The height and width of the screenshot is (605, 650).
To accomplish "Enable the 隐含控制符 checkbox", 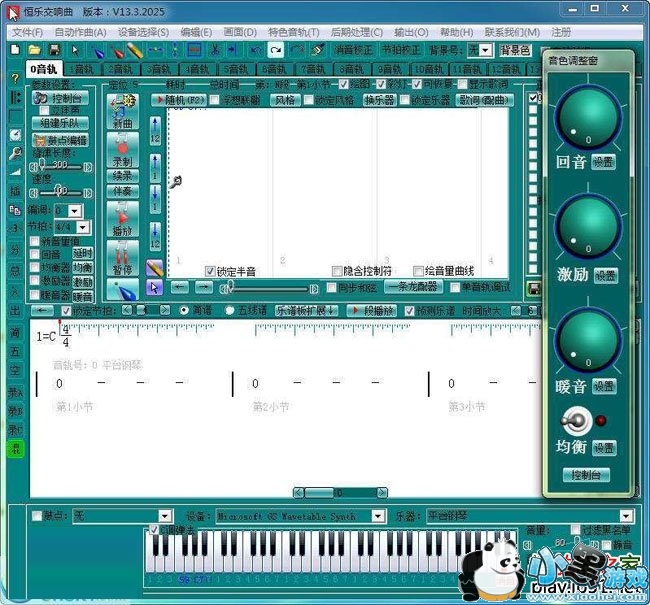I will (x=335, y=271).
